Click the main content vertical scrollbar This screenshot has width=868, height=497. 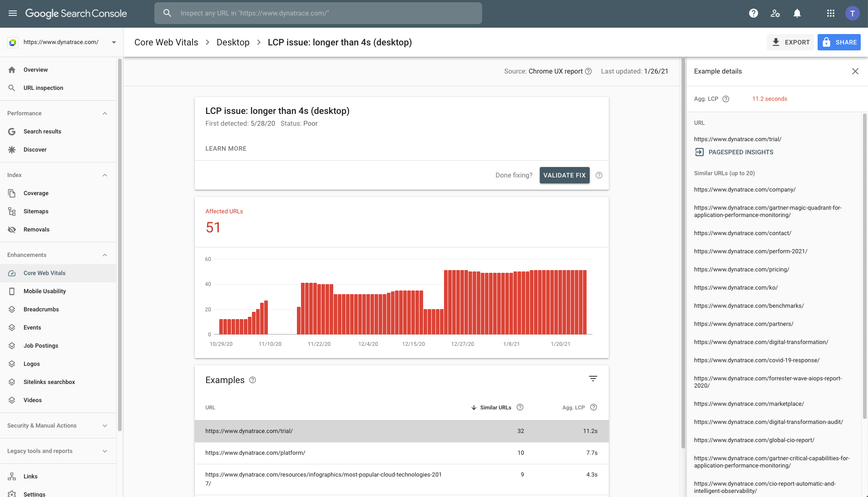coord(683,253)
